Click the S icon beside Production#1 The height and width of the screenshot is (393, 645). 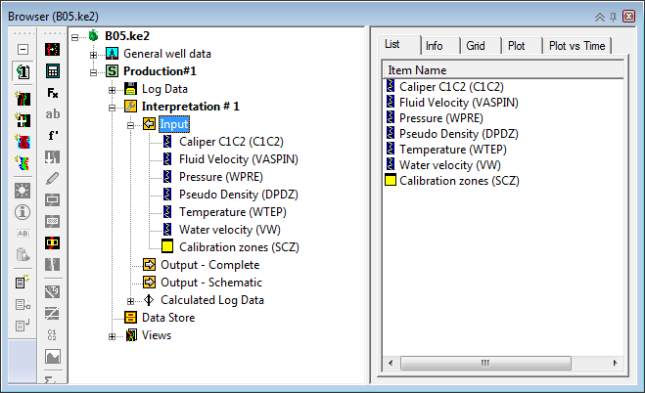click(x=112, y=71)
